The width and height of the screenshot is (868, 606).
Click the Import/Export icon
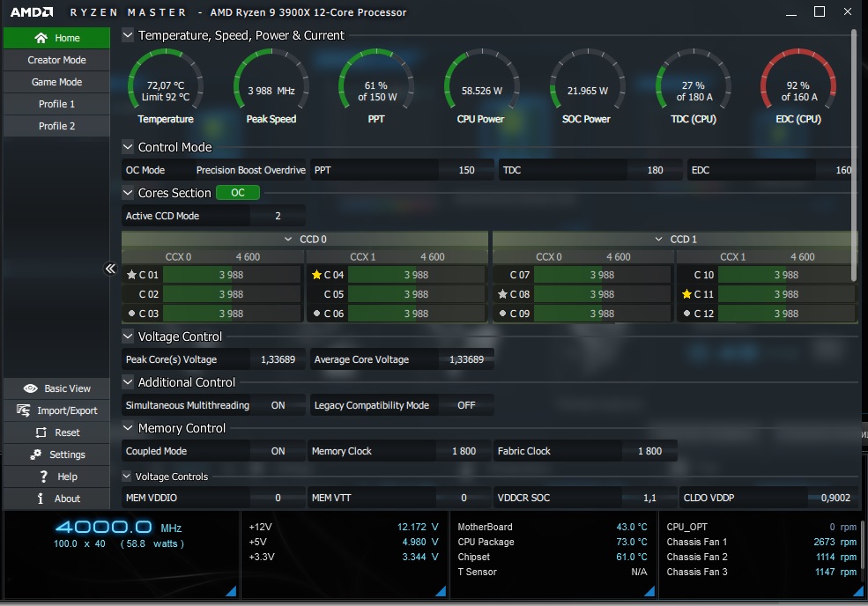(23, 410)
